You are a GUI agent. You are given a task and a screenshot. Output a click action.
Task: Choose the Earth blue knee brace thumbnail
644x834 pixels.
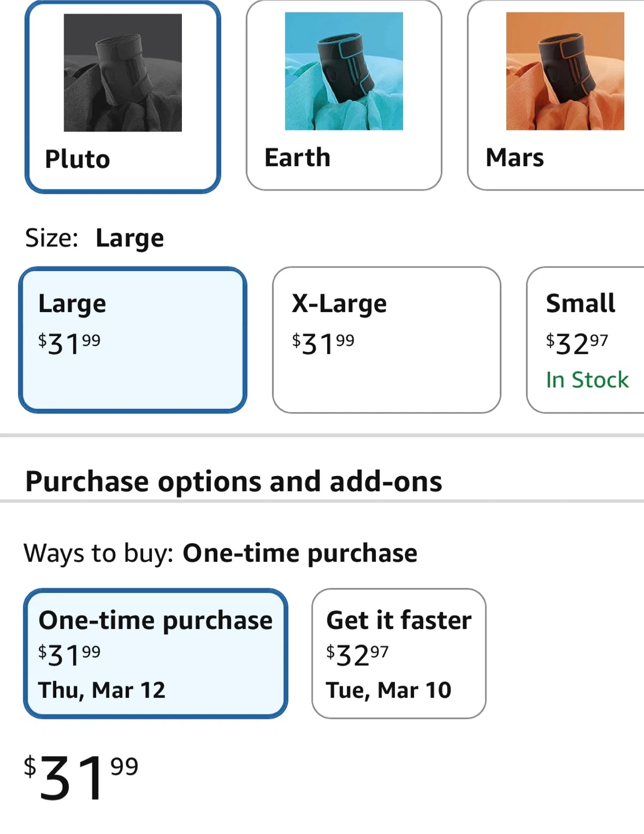344,71
